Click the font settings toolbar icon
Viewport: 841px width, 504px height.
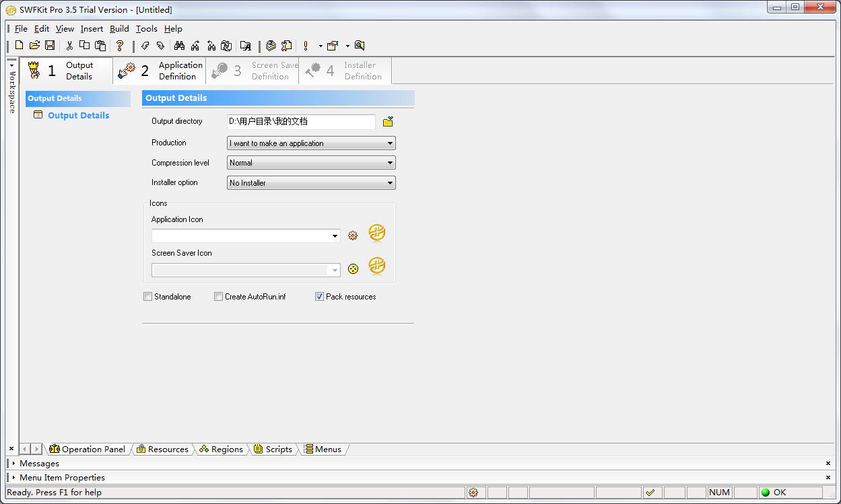click(x=246, y=46)
